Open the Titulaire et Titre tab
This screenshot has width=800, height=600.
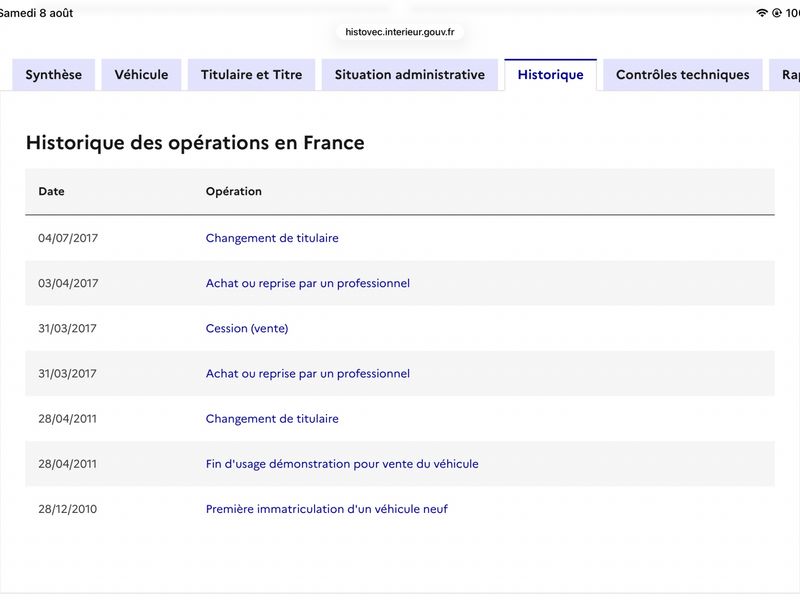(x=252, y=74)
